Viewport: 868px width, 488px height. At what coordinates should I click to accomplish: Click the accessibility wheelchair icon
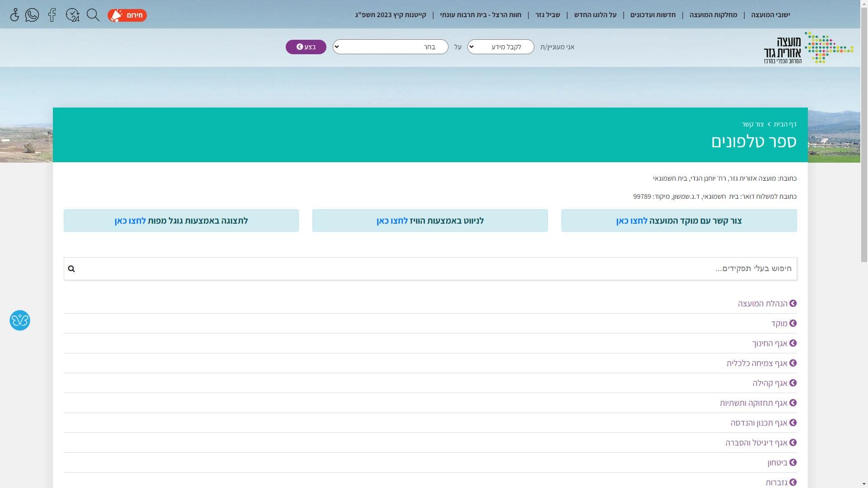[14, 15]
